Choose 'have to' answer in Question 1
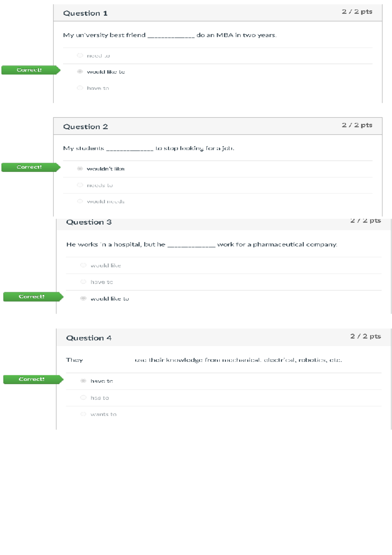Screen dimensions: 392x555 click(80, 88)
